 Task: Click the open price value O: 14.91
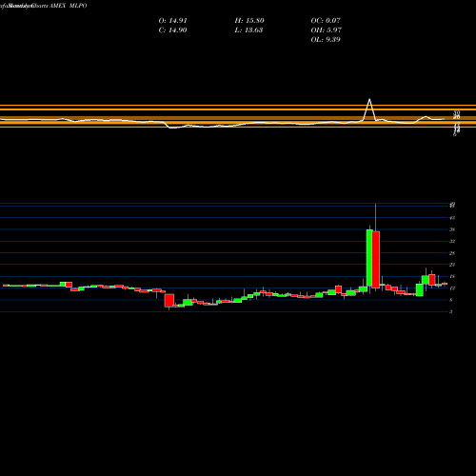tap(172, 21)
